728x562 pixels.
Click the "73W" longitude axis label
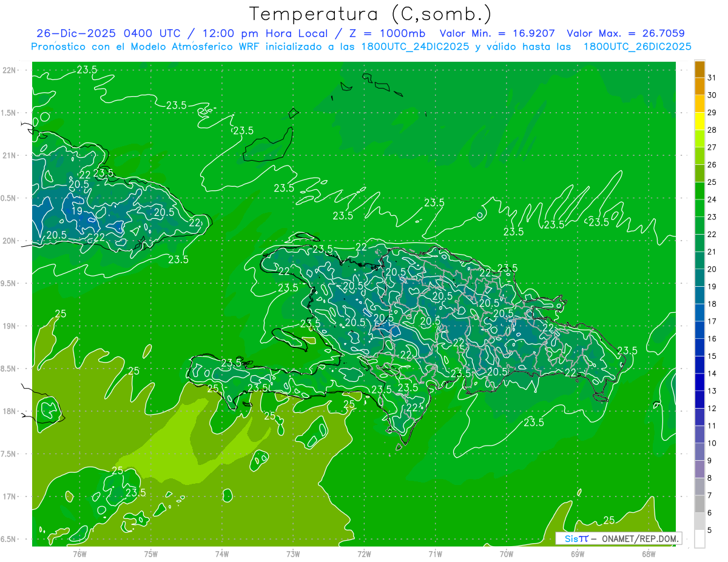click(x=293, y=554)
